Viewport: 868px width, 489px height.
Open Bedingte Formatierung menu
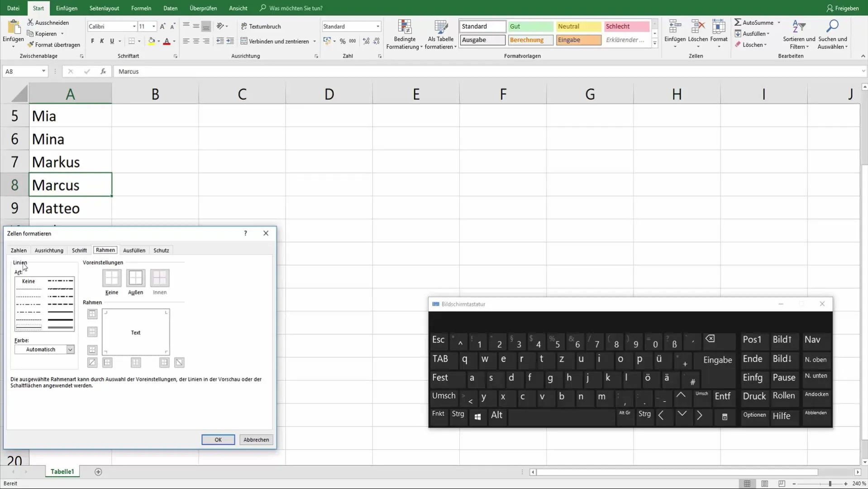click(404, 34)
